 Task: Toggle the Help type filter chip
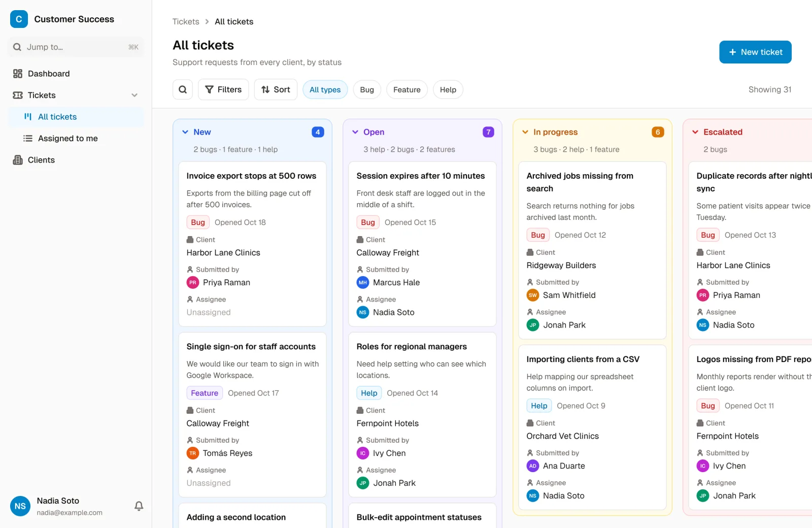[x=448, y=90]
